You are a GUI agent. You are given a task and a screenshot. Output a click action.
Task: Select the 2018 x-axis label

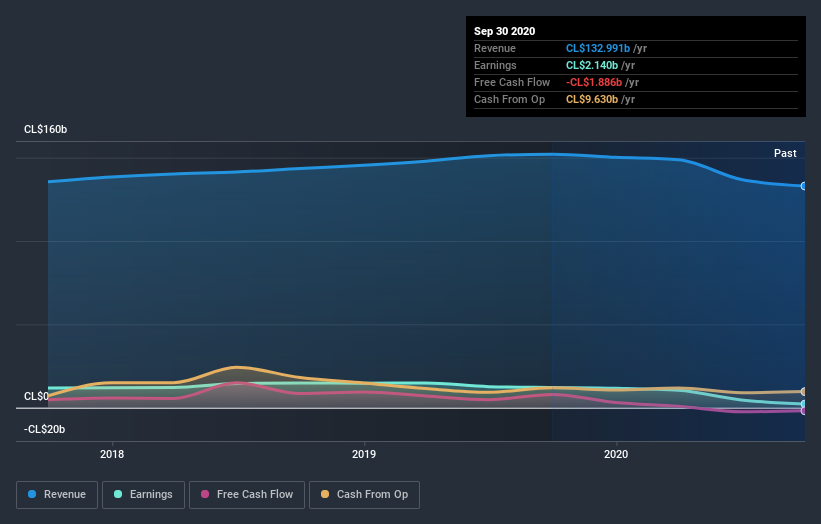click(x=112, y=454)
